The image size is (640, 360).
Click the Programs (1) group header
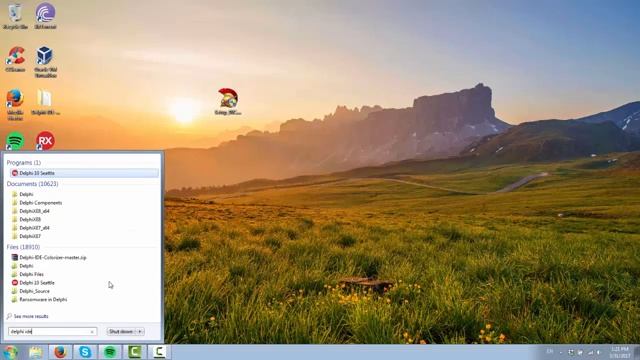point(24,162)
